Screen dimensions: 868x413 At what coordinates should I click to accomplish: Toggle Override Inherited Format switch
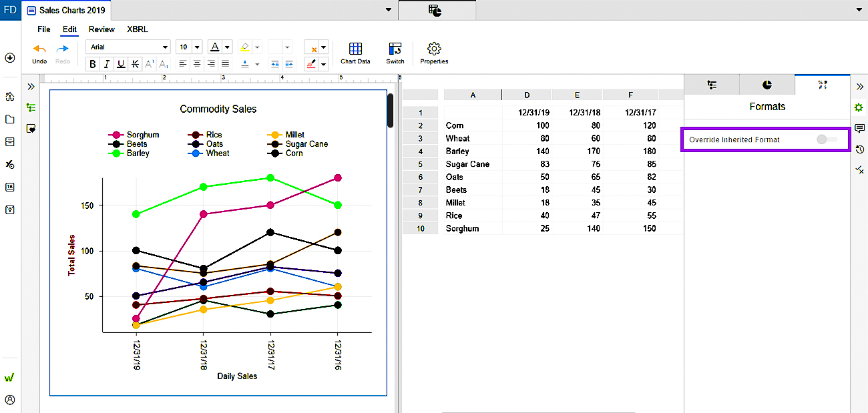(x=827, y=139)
